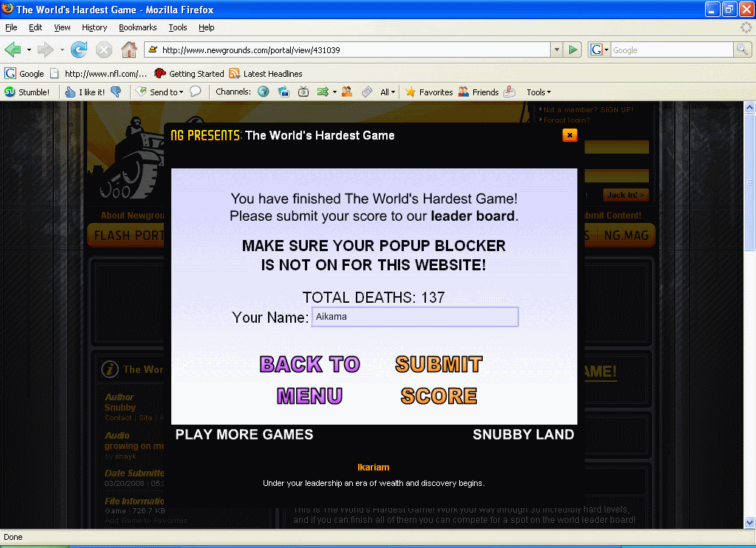Select the video TV channel icon
The height and width of the screenshot is (548, 756).
point(303,92)
